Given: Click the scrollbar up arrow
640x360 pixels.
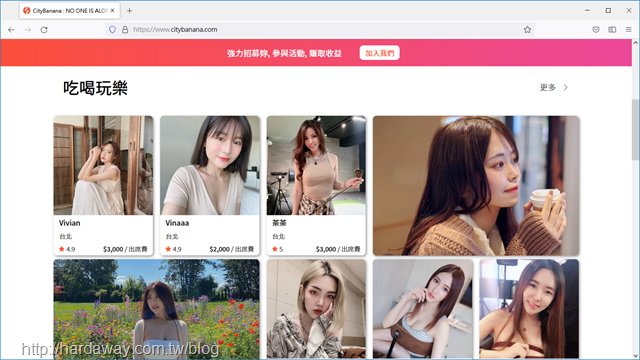Looking at the screenshot, I should point(636,42).
